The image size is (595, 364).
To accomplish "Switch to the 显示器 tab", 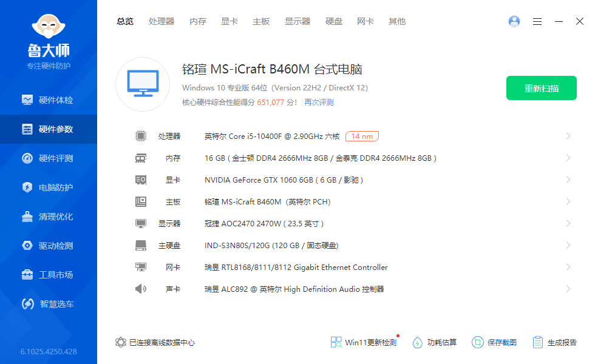I will tap(297, 22).
